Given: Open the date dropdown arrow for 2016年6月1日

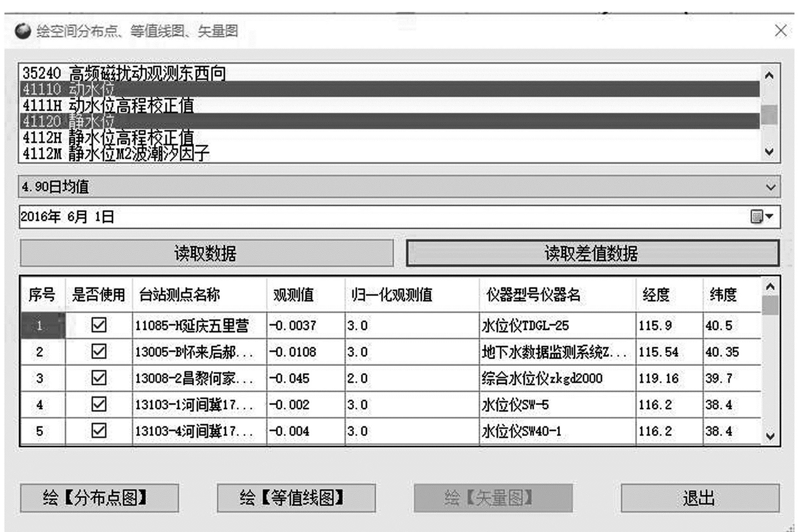Looking at the screenshot, I should click(770, 217).
